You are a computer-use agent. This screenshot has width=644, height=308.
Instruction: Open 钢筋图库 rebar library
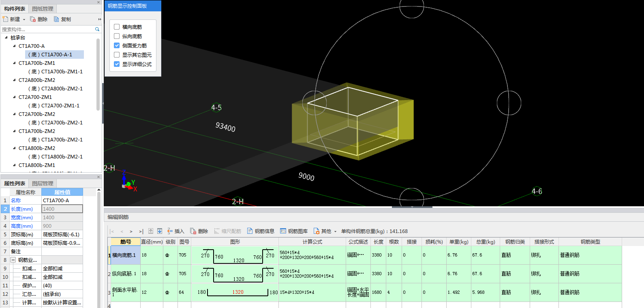[294, 231]
